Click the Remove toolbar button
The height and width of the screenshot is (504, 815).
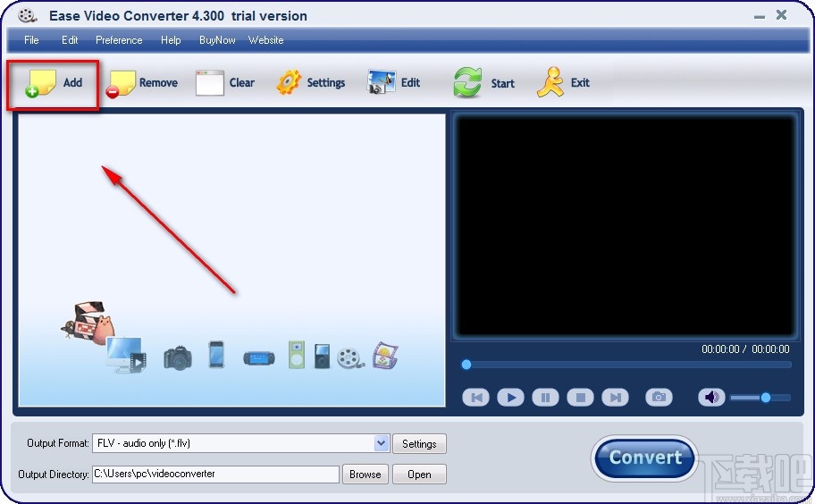tap(141, 83)
